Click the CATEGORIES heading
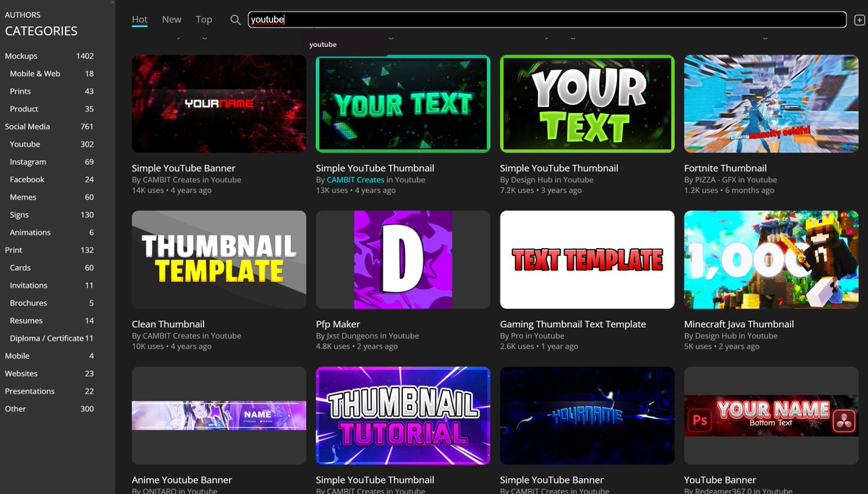868x494 pixels. (41, 31)
